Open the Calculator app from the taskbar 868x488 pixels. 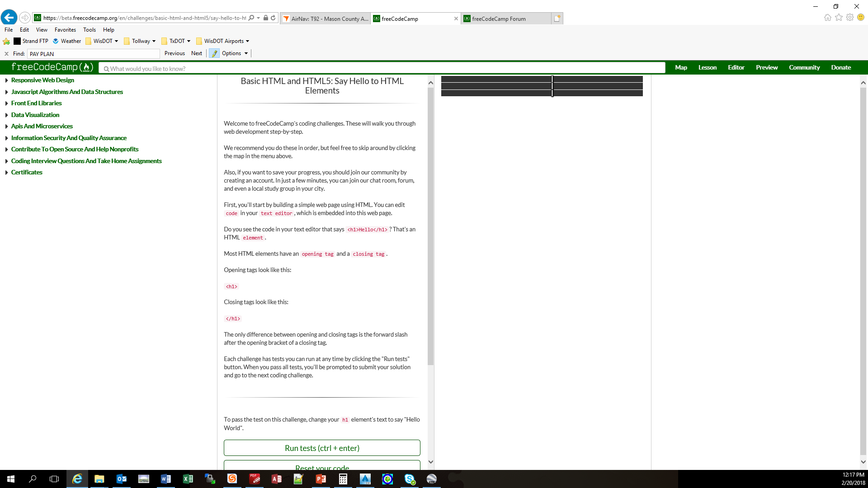[x=343, y=479]
